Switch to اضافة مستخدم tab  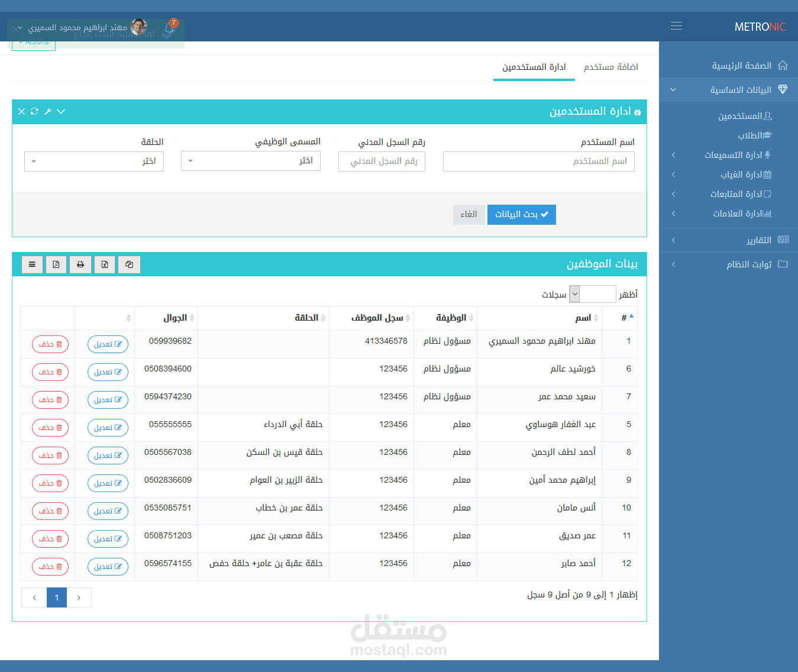pos(611,67)
